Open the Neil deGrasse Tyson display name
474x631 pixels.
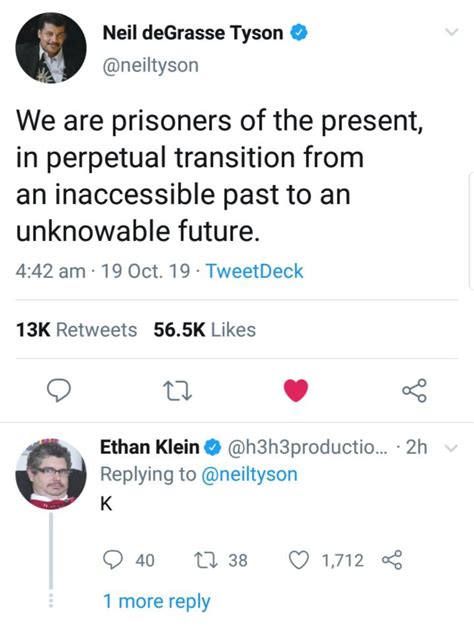193,33
